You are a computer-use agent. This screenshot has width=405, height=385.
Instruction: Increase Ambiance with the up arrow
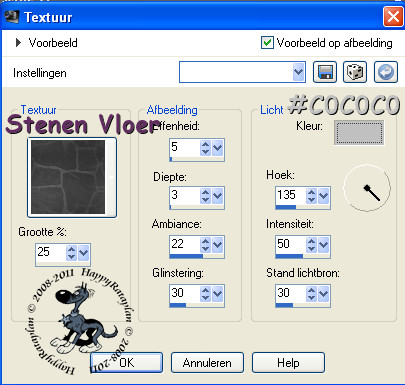[205, 241]
